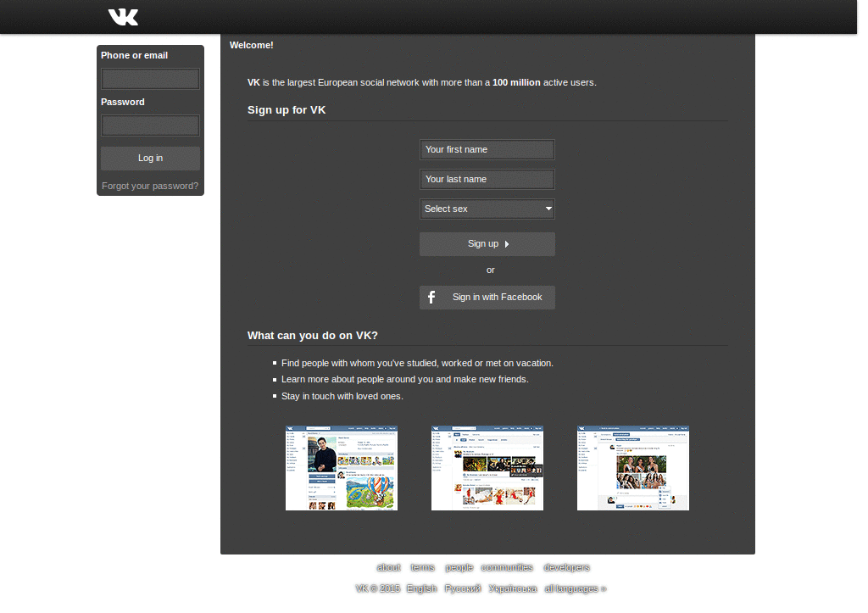The width and height of the screenshot is (868, 613).
Task: Switch language to English
Action: (421, 588)
